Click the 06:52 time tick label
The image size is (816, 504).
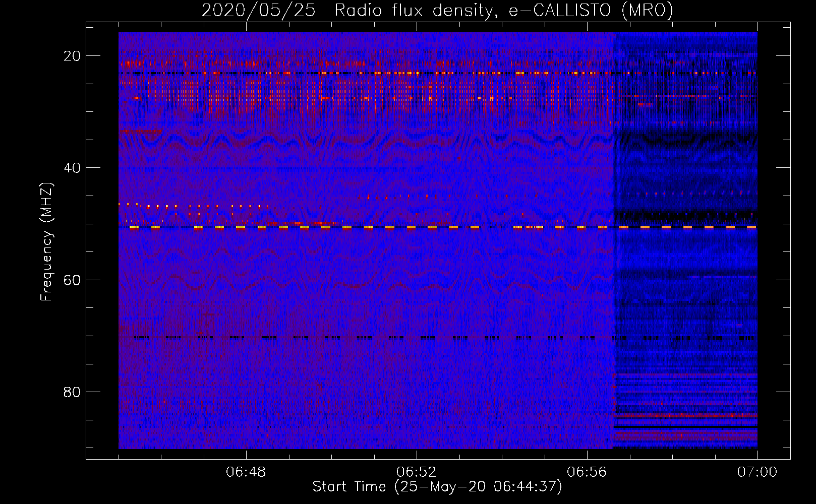417,472
